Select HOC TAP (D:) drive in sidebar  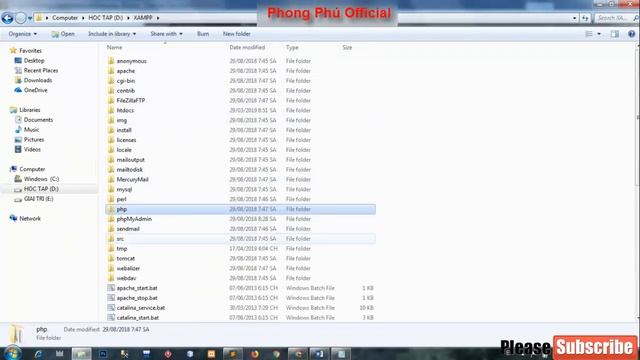41,189
